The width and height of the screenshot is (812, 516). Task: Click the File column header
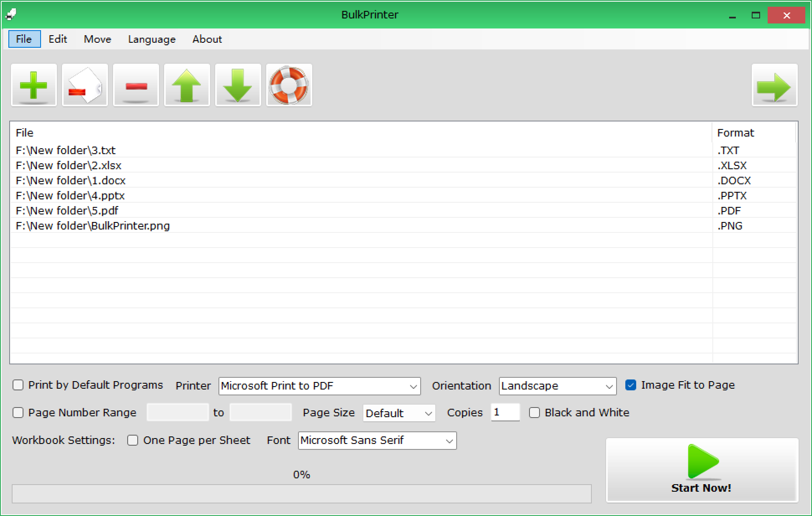point(361,133)
